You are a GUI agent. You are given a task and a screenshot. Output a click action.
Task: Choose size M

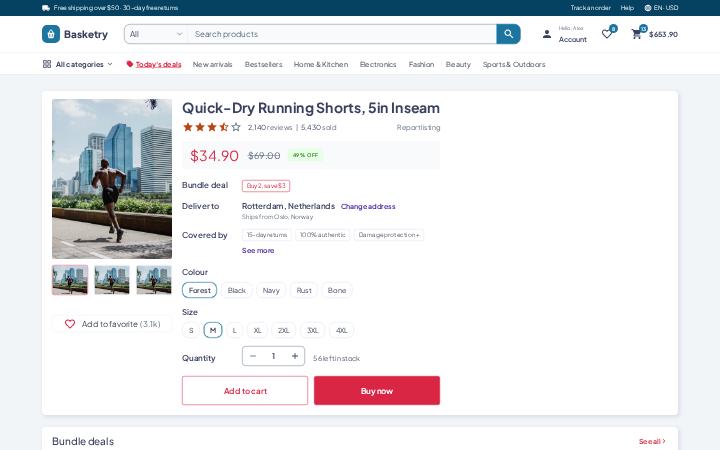pos(213,330)
